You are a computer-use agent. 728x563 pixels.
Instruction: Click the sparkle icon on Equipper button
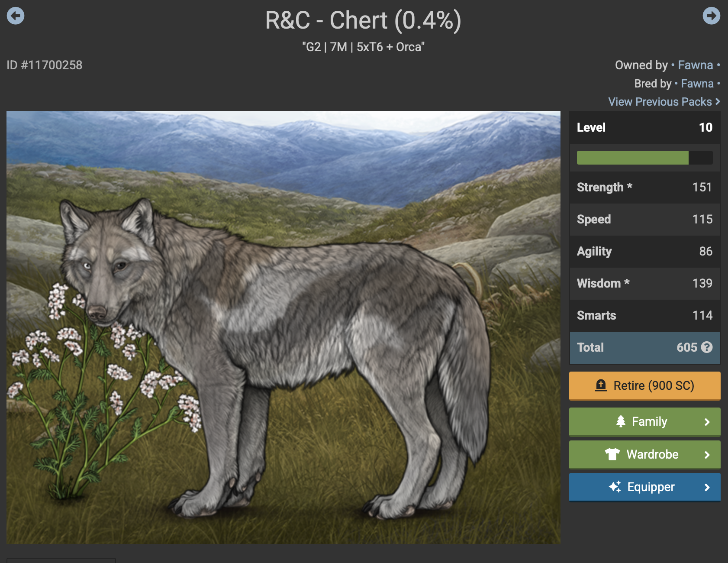click(x=615, y=487)
